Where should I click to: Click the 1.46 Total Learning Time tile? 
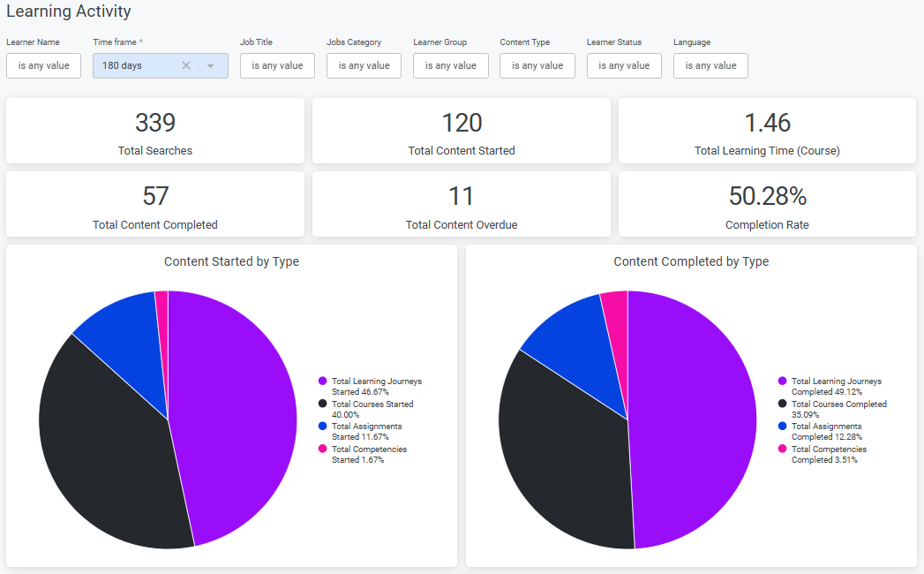tap(767, 131)
